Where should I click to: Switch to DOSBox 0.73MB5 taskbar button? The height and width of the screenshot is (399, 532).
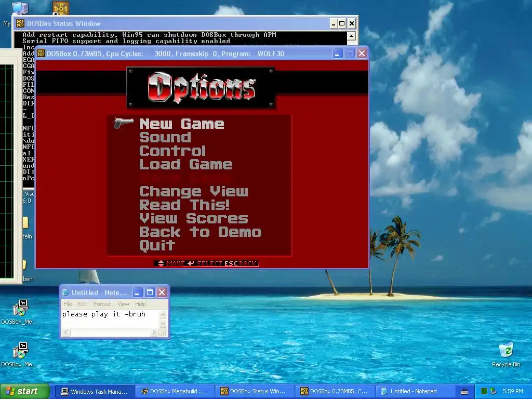tap(335, 392)
